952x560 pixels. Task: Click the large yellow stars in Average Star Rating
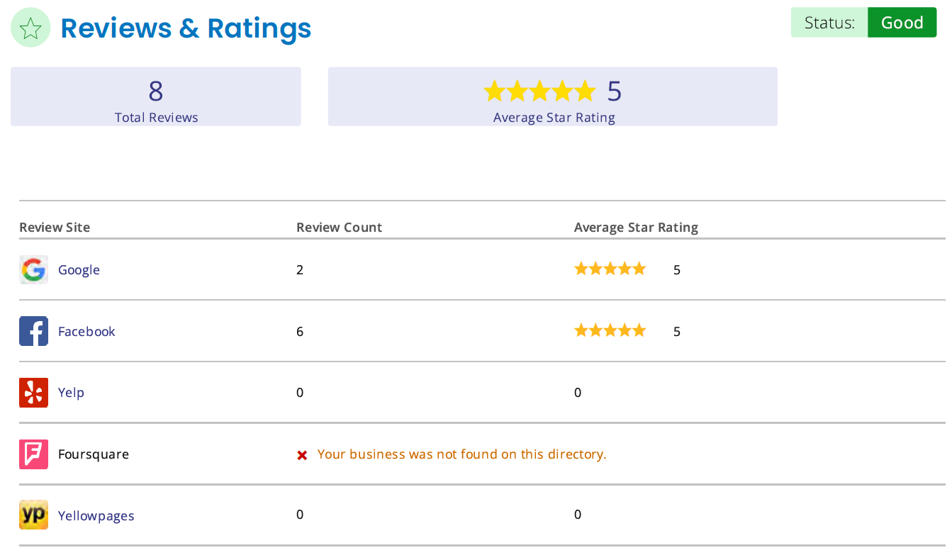(x=539, y=91)
